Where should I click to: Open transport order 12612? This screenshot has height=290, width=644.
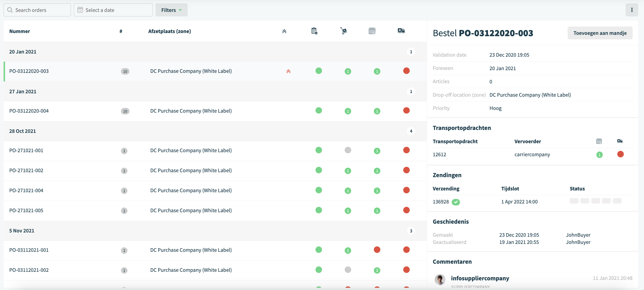tap(439, 154)
